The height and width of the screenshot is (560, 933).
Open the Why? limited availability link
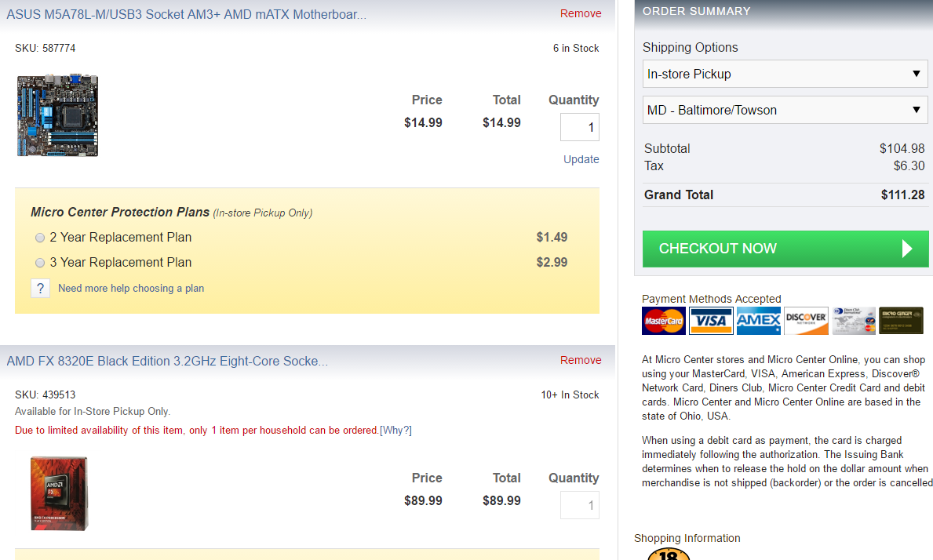pyautogui.click(x=395, y=430)
